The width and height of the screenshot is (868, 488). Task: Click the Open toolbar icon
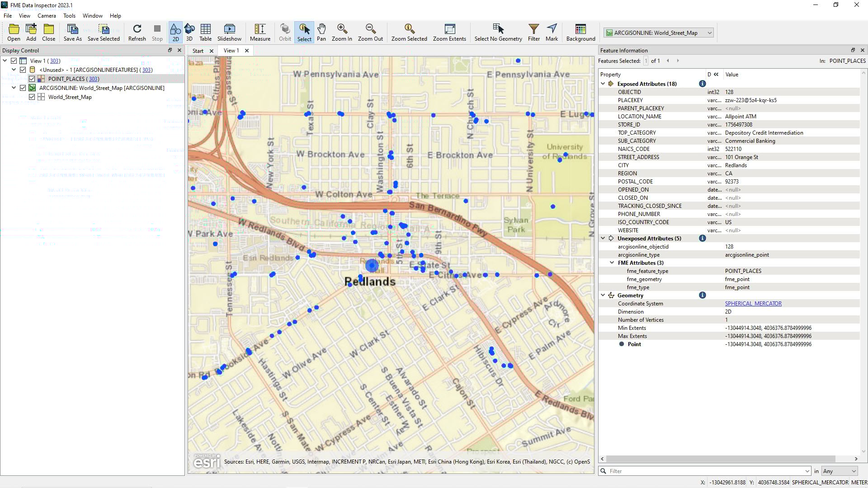[x=14, y=33]
